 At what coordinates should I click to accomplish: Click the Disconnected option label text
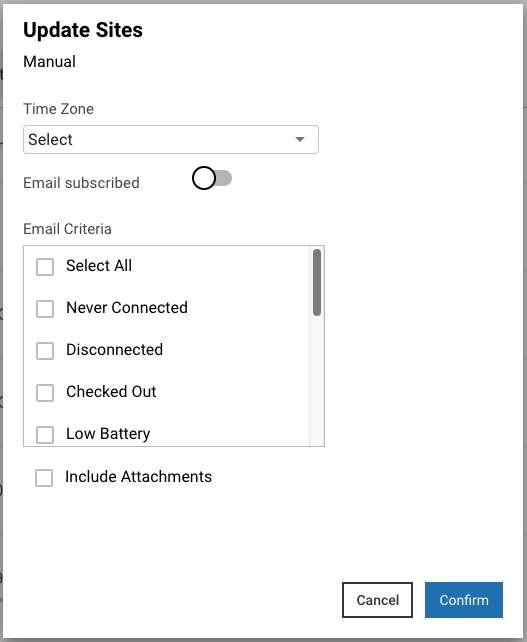pos(115,350)
